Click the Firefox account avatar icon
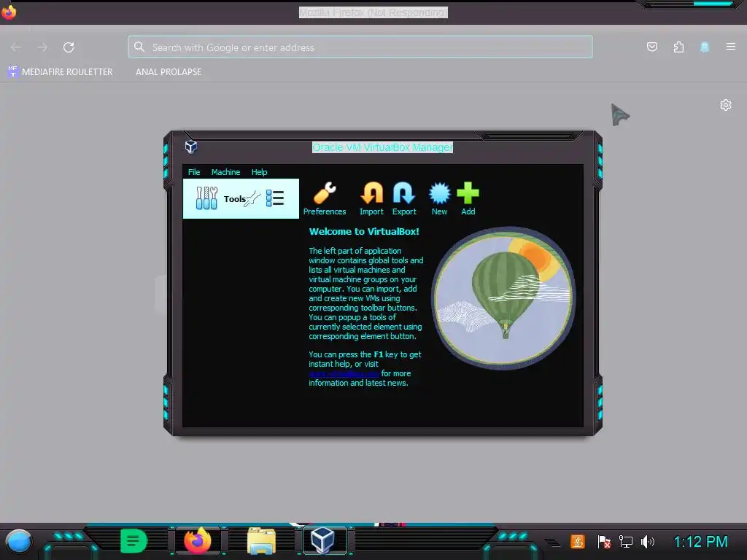 [x=705, y=47]
